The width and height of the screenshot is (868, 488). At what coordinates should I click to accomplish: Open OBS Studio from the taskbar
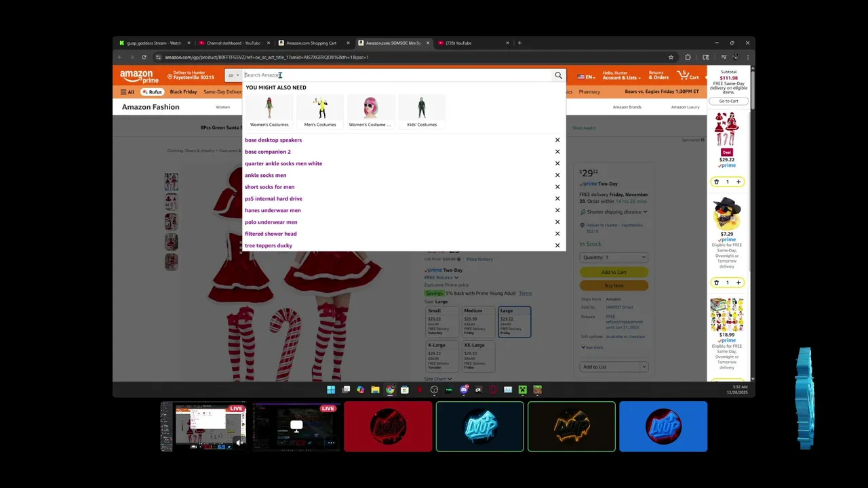[x=434, y=390]
